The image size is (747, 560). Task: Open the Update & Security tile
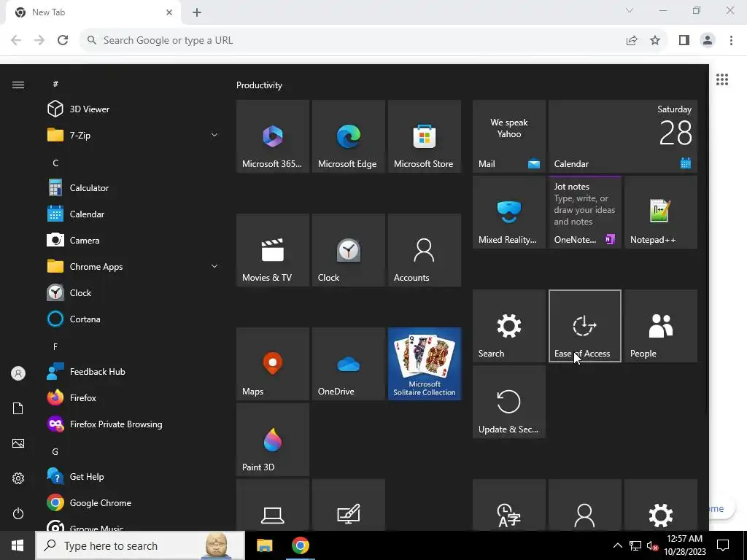tap(508, 402)
